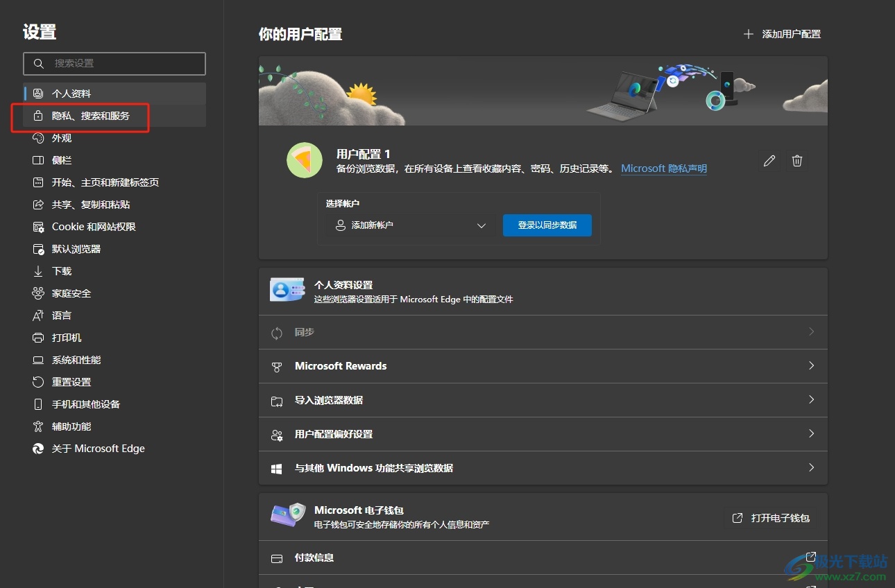Click the 你的用户配置 heading text
Viewport: 895px width, 588px height.
(300, 34)
